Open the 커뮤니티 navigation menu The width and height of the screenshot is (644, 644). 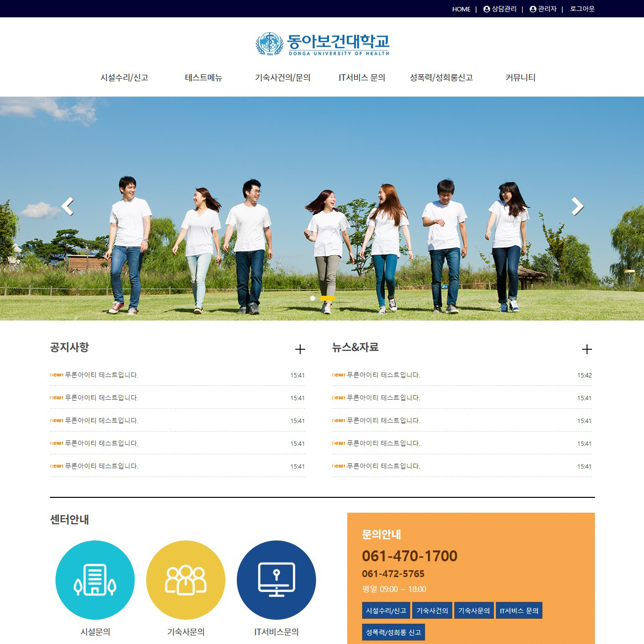(x=520, y=78)
